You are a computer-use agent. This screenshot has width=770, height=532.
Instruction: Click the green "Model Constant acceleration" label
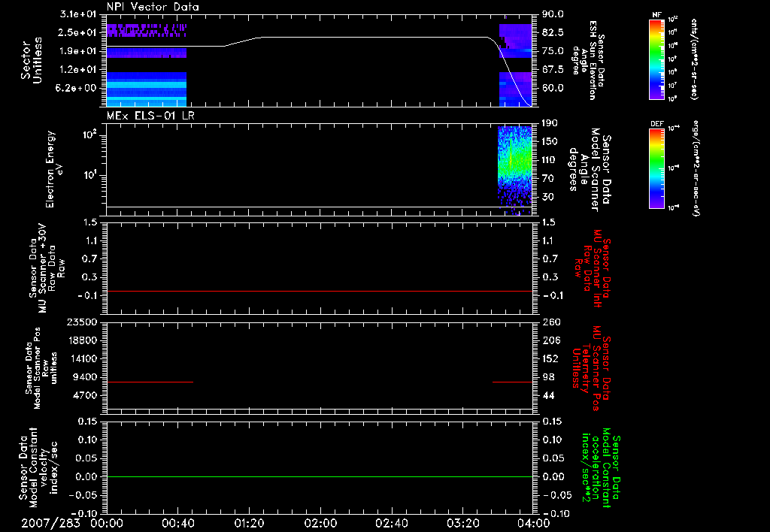click(601, 468)
